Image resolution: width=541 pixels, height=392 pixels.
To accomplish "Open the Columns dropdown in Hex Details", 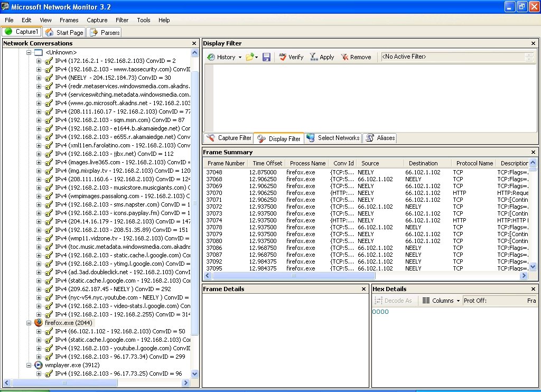I will pyautogui.click(x=458, y=301).
